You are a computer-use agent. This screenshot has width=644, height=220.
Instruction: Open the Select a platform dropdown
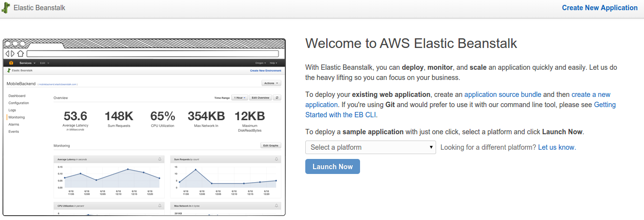pyautogui.click(x=370, y=147)
